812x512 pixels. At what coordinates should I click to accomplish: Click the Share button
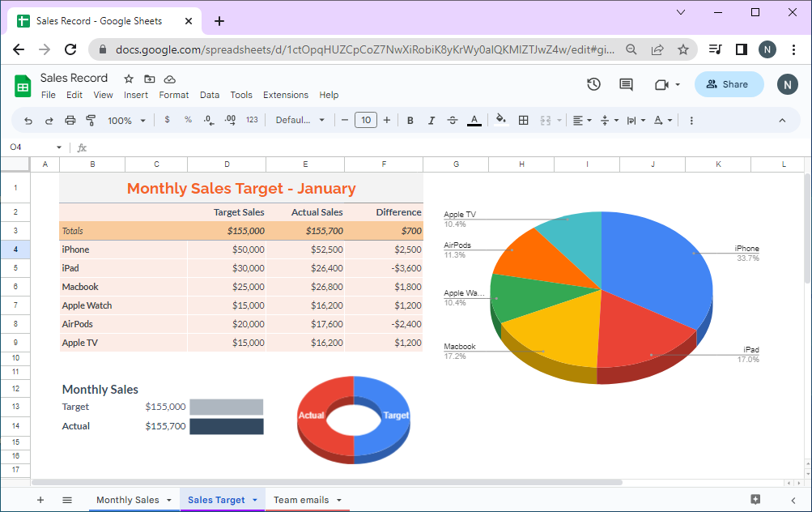729,84
